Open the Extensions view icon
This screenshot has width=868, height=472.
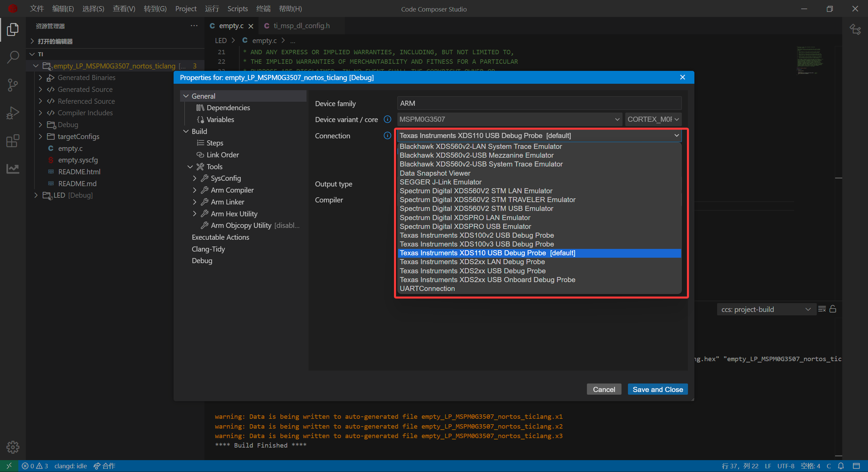[x=13, y=141]
